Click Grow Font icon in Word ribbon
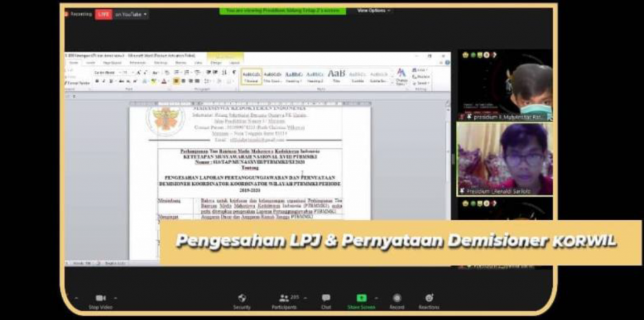Image resolution: width=644 pixels, height=320 pixels. tap(138, 73)
